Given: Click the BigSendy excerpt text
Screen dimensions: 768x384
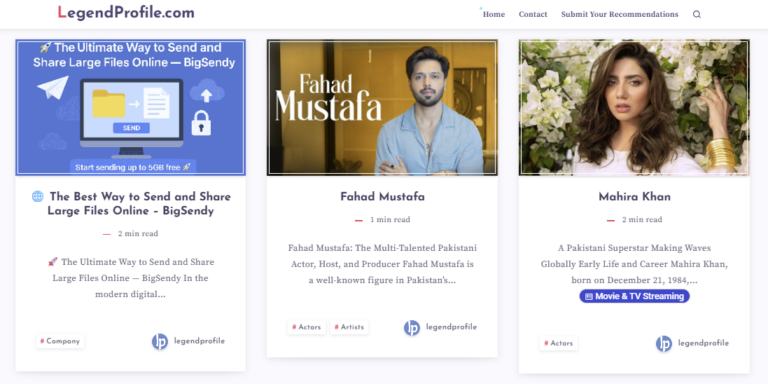Looking at the screenshot, I should 131,278.
